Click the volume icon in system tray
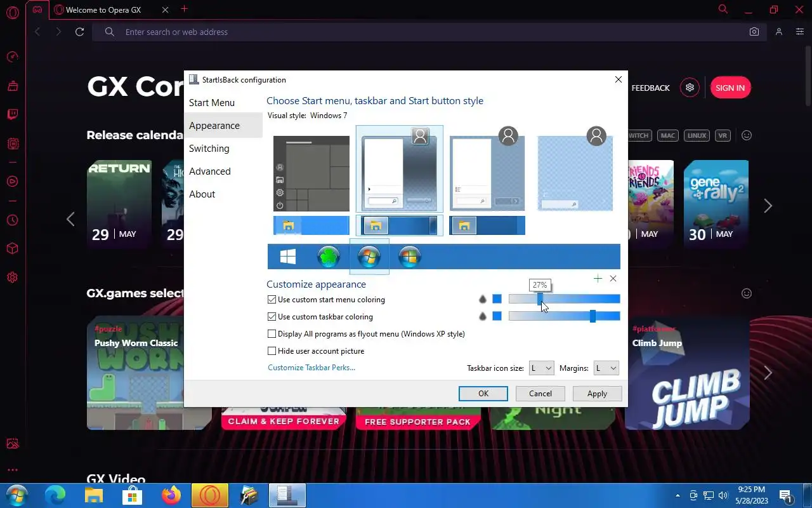The height and width of the screenshot is (508, 812). [724, 495]
